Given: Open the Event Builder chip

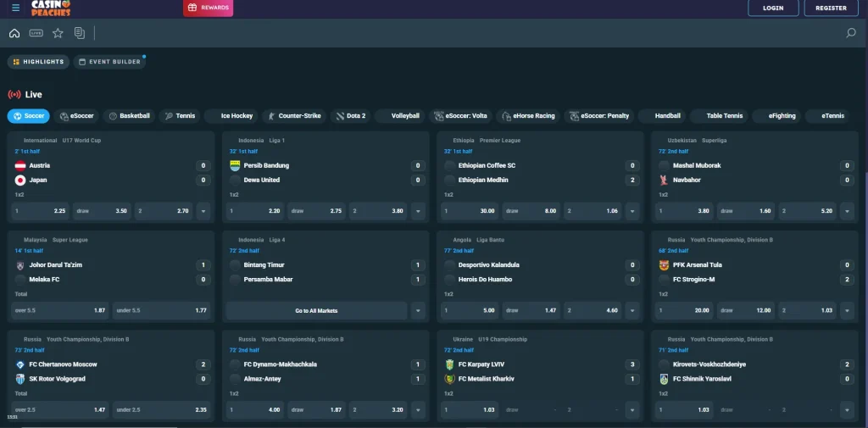Looking at the screenshot, I should pyautogui.click(x=109, y=62).
